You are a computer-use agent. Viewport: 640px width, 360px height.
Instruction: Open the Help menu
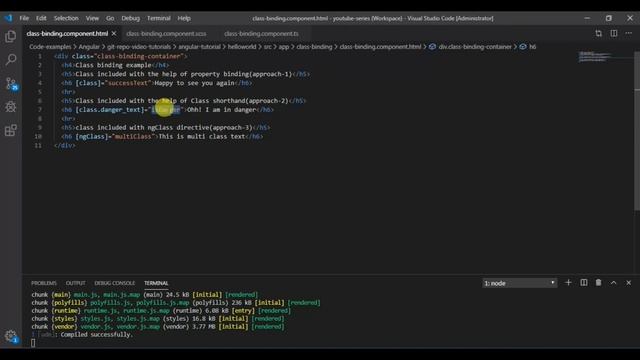point(184,18)
